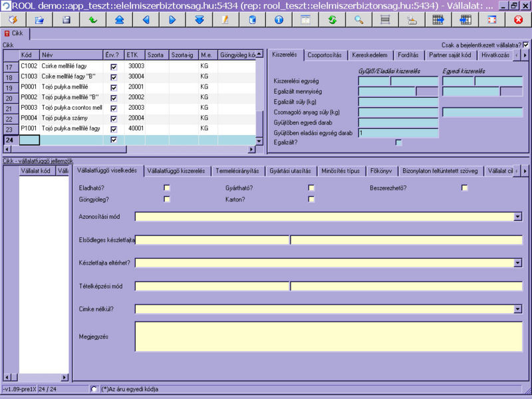Image resolution: width=532 pixels, height=399 pixels.
Task: Enable the Gyártható? checkbox
Action: (311, 188)
